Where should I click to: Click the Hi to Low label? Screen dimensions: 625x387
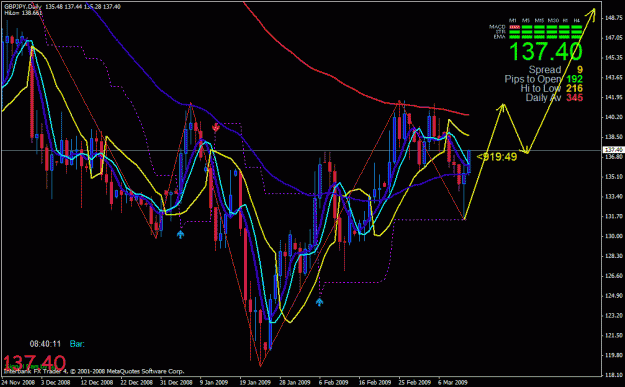click(541, 88)
